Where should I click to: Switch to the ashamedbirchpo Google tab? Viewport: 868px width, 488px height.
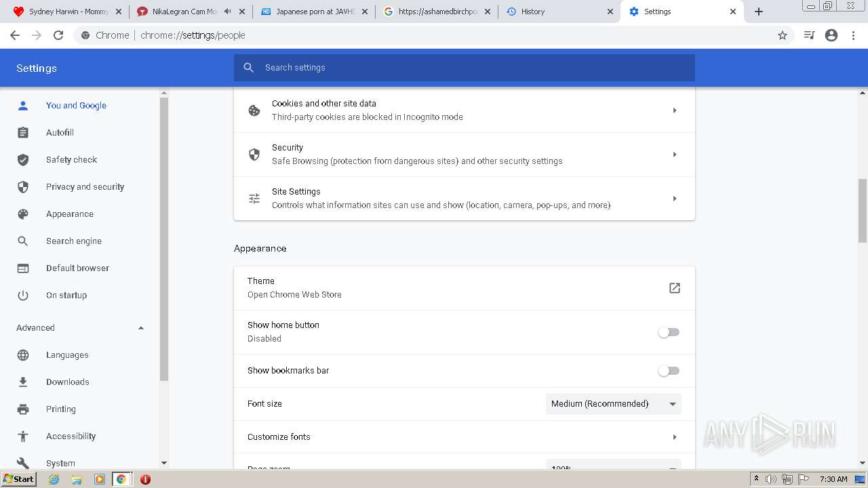click(x=436, y=12)
